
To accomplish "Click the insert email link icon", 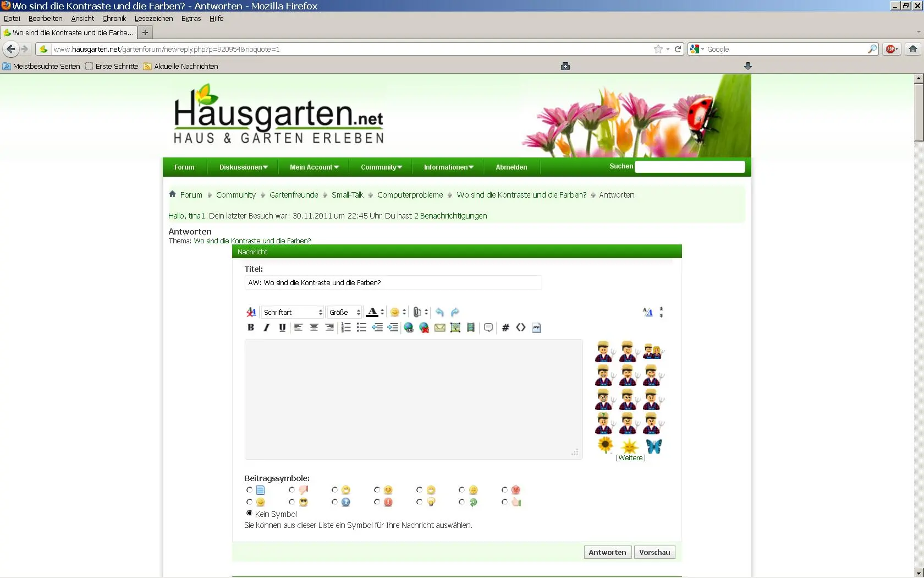I will [440, 328].
